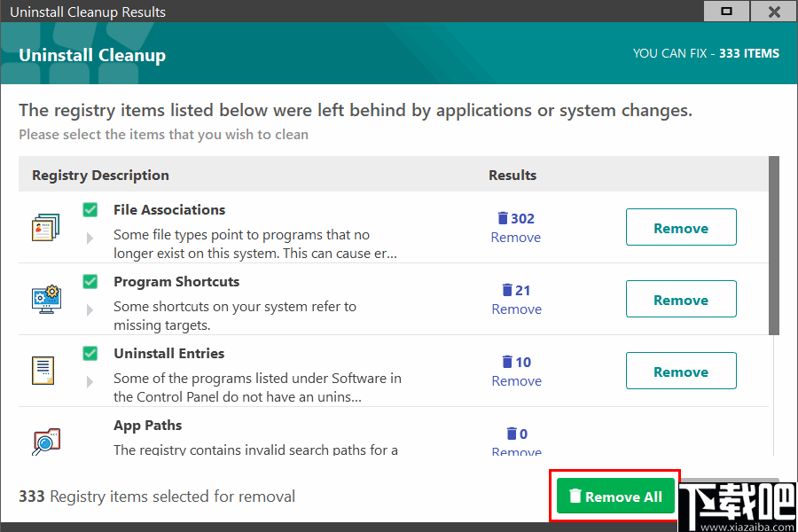Uncheck the File Associations checkbox
798x532 pixels.
[x=90, y=209]
